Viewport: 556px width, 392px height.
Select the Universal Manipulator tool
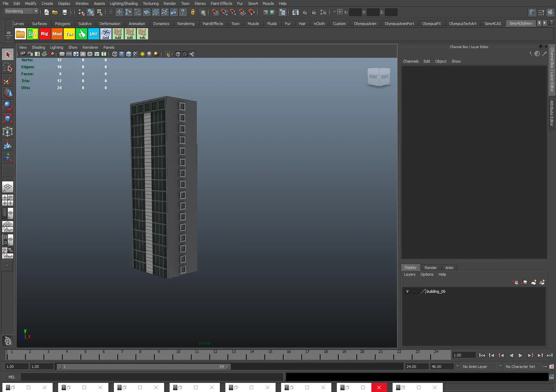click(8, 132)
